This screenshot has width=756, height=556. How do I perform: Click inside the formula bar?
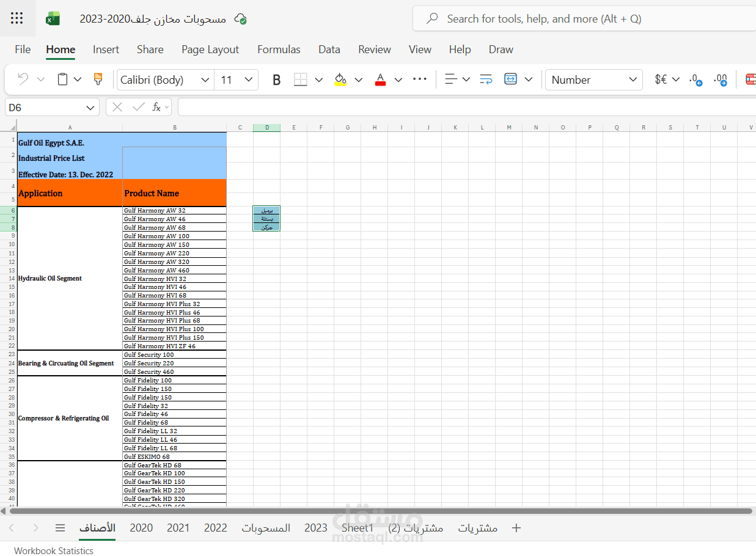pyautogui.click(x=467, y=108)
